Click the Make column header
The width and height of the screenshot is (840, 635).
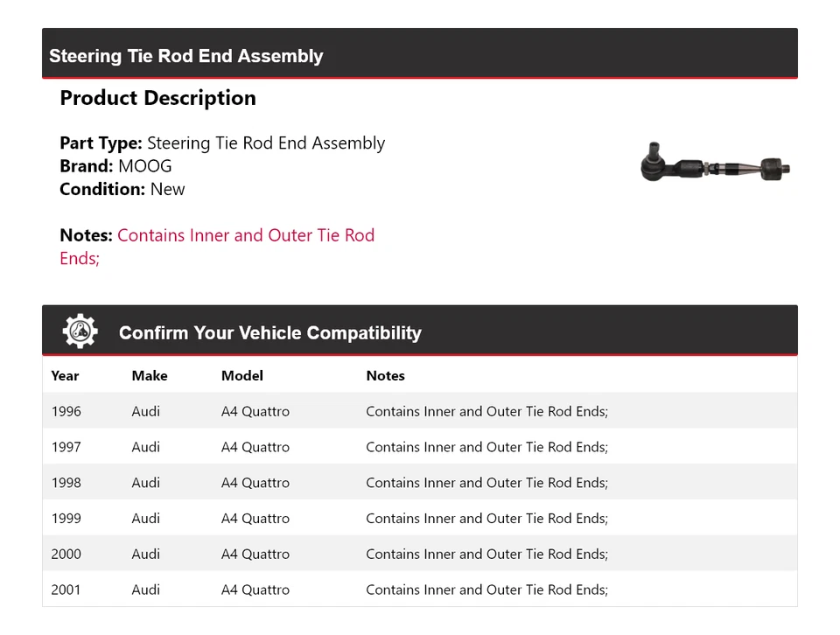click(150, 375)
